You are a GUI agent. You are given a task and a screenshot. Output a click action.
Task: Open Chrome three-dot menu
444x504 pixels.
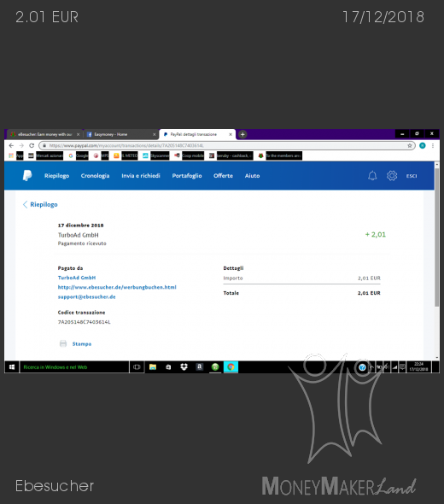(433, 145)
